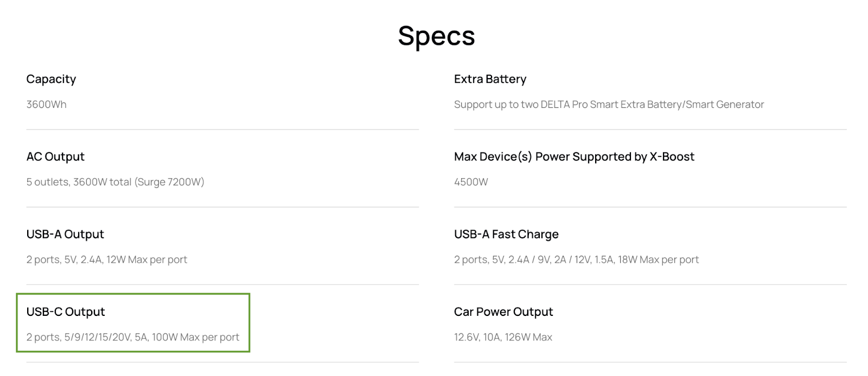Select the USB-A Output label
The height and width of the screenshot is (376, 868).
(65, 234)
